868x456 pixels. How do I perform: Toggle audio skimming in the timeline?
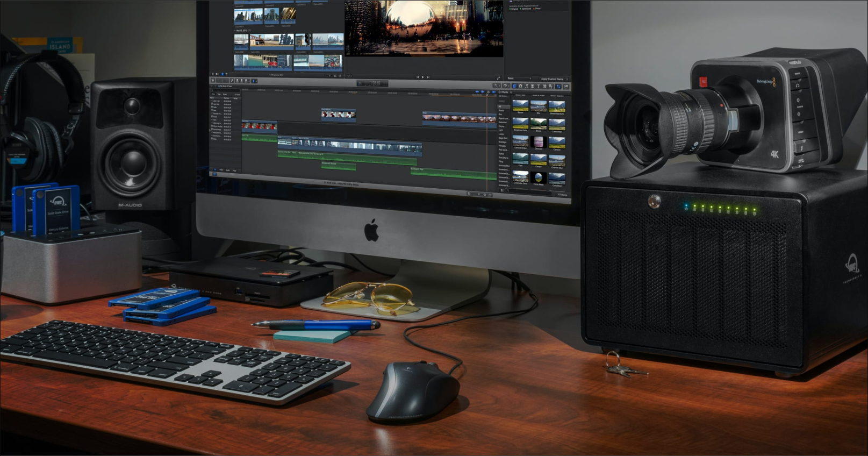[x=482, y=91]
